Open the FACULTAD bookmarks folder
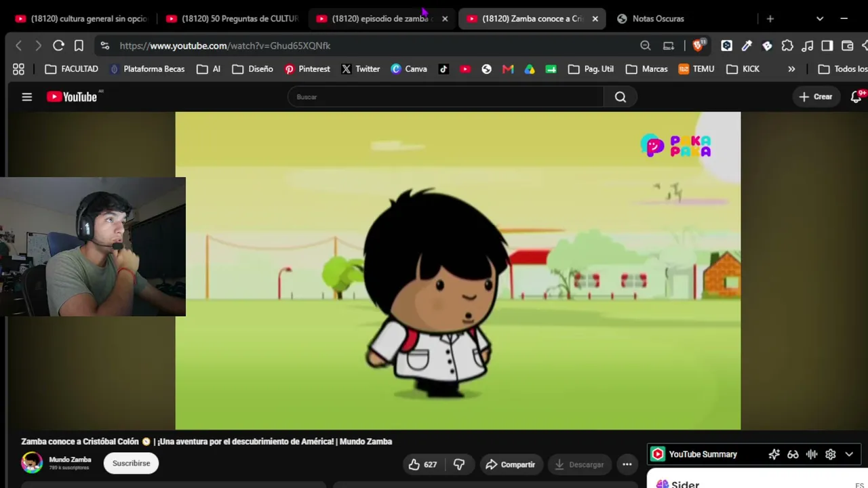Screen dimensions: 868x488 pyautogui.click(x=71, y=69)
